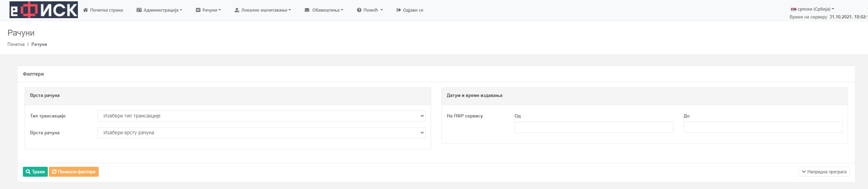Screen dimensions: 868x189
Task: Click the Филтери panel heading
Action: [x=33, y=74]
